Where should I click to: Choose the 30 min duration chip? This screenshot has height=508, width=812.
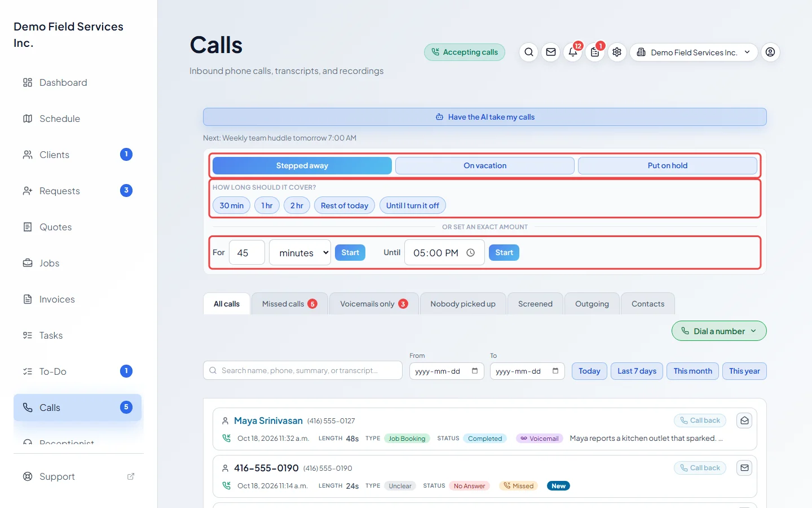click(x=231, y=205)
